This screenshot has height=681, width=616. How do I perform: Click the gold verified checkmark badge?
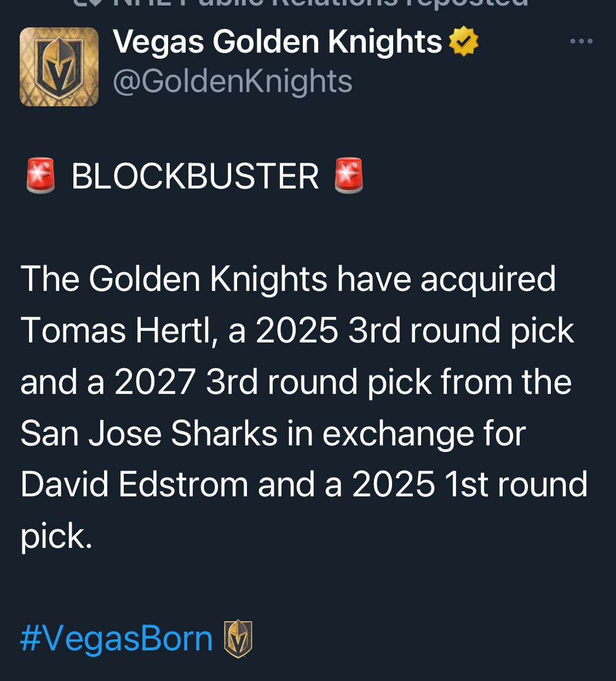(x=464, y=42)
